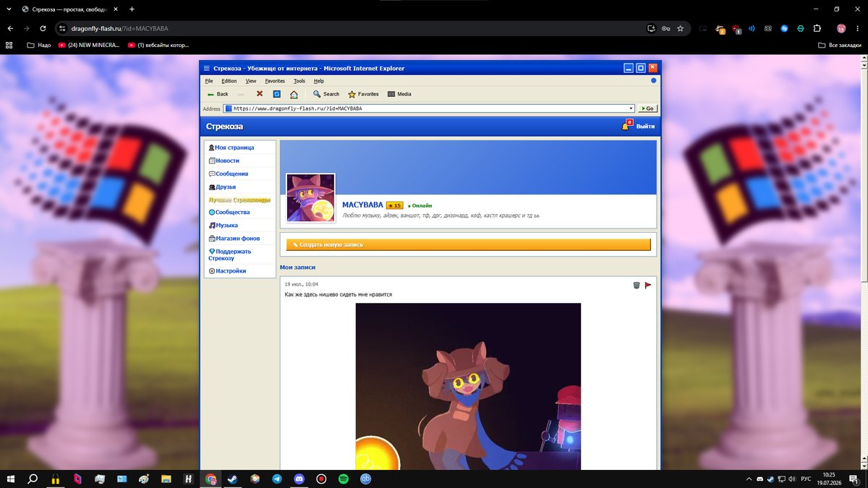The image size is (868, 488).
Task: Click the Выйти logout link
Action: (x=646, y=127)
